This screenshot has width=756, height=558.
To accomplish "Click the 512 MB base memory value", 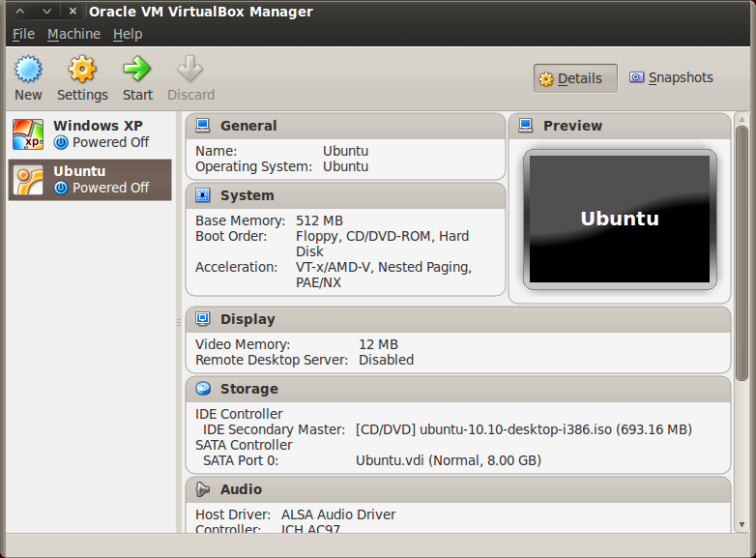I will pyautogui.click(x=319, y=220).
